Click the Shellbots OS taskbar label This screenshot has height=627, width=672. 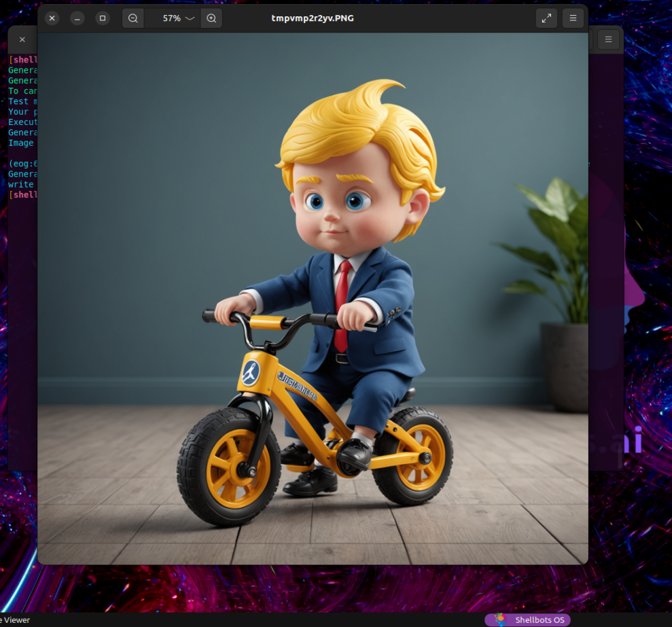pos(540,620)
